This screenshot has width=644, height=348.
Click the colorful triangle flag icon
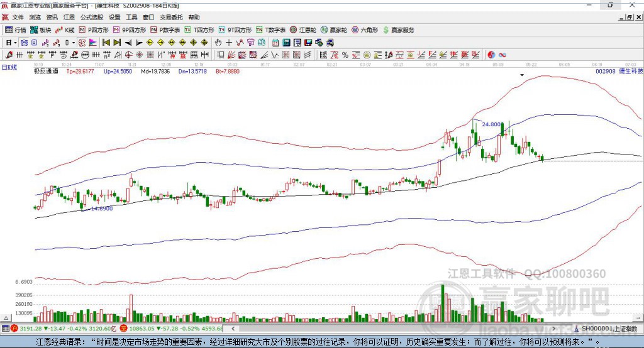point(93,43)
